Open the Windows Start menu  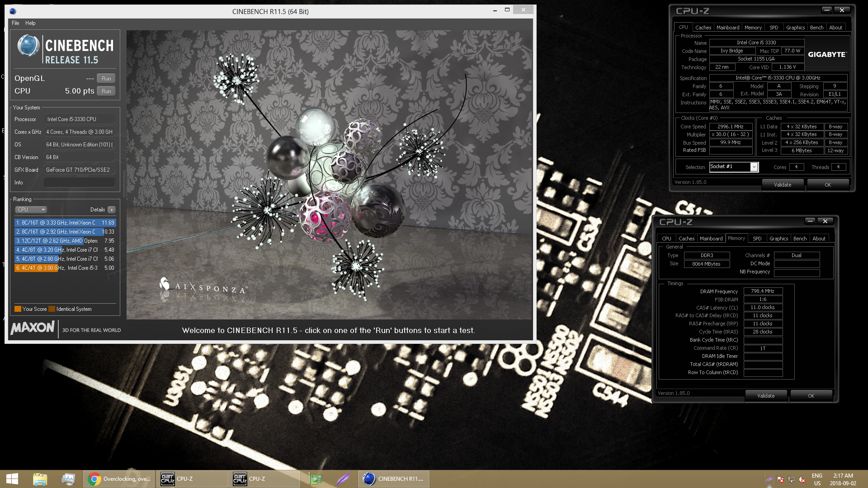coord(12,479)
